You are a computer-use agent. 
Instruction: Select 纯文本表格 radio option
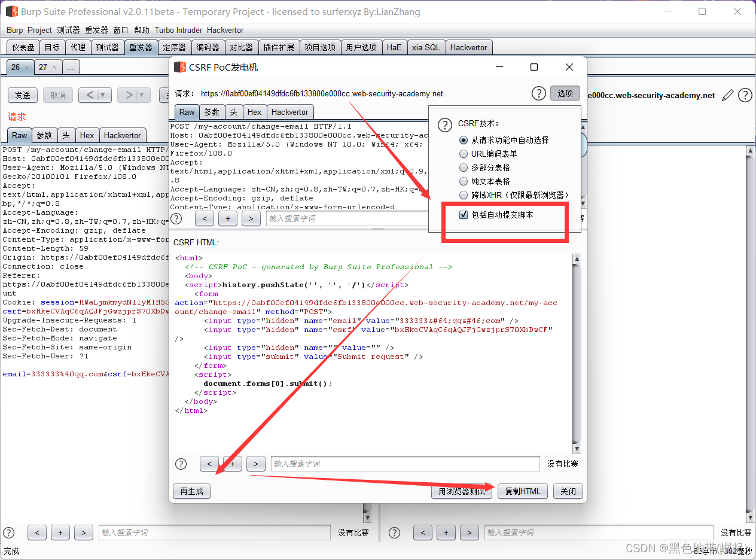click(x=463, y=181)
